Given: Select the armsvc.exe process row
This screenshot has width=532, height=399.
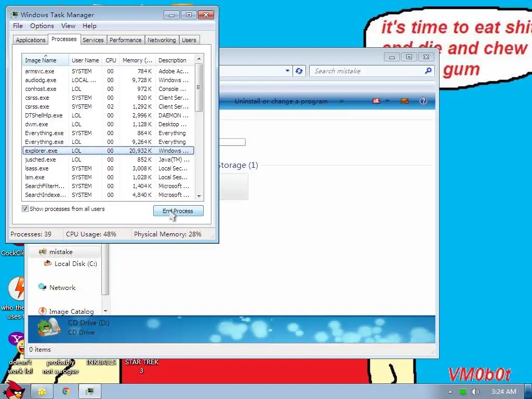Looking at the screenshot, I should 108,71.
